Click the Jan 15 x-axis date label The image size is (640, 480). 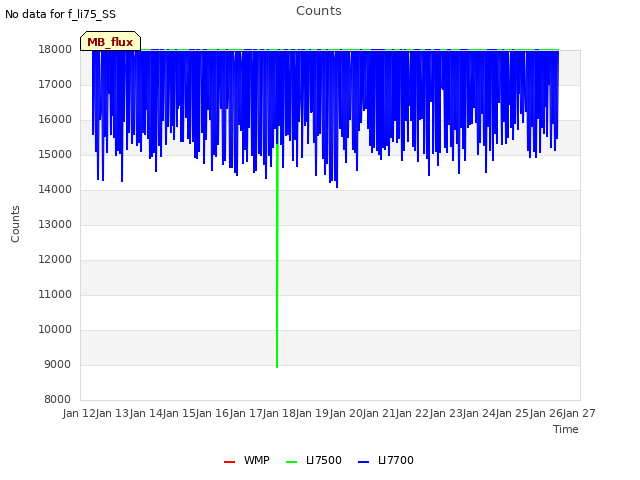(179, 413)
